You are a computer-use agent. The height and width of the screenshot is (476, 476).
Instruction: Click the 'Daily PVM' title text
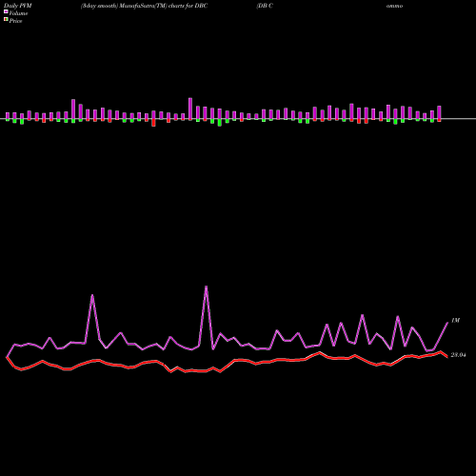tap(18, 6)
